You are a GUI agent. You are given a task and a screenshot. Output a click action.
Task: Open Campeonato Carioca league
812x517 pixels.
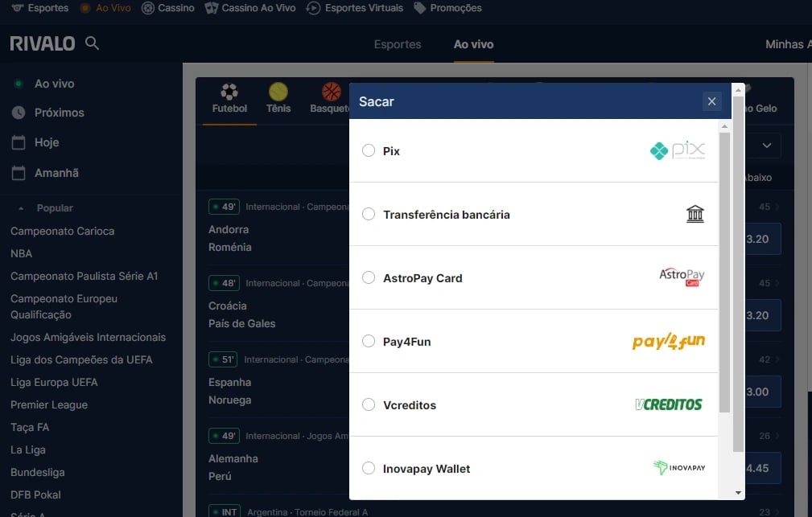click(x=62, y=232)
